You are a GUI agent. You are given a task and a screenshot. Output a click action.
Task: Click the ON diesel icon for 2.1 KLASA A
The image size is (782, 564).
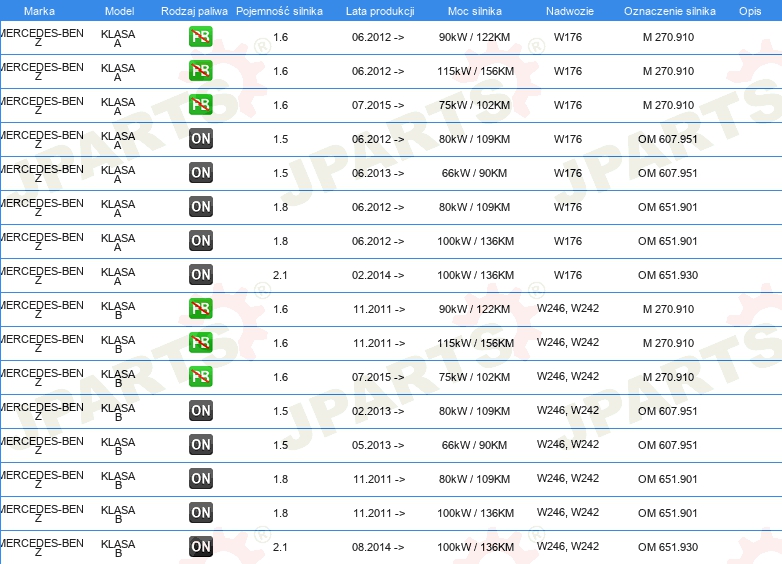[x=200, y=275]
